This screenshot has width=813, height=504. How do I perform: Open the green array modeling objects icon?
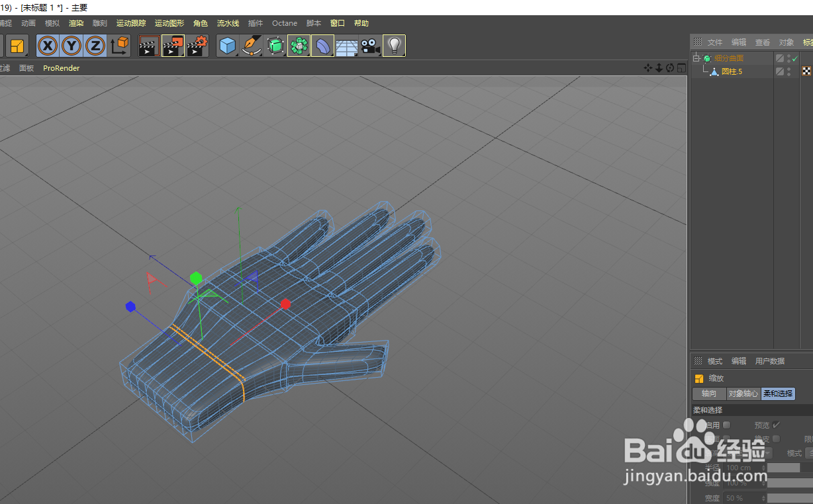click(x=299, y=46)
